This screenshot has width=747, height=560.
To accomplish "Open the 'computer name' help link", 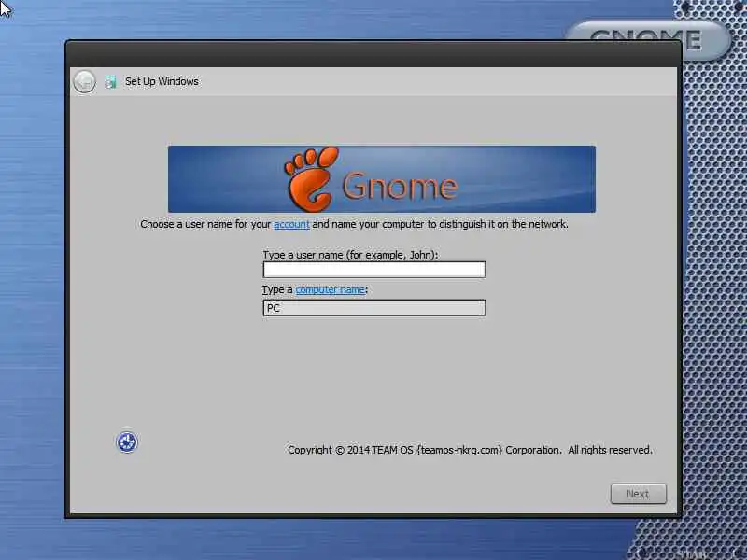I will [331, 289].
